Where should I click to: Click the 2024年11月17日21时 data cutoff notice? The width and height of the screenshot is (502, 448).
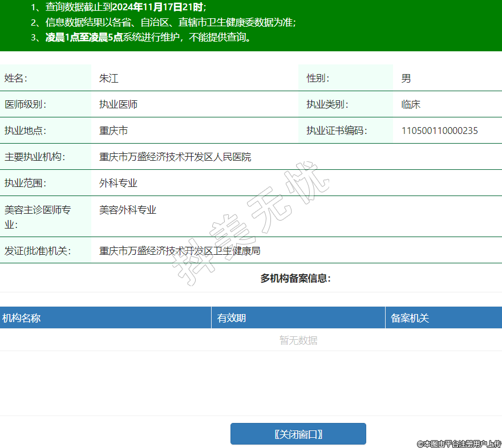(x=158, y=7)
